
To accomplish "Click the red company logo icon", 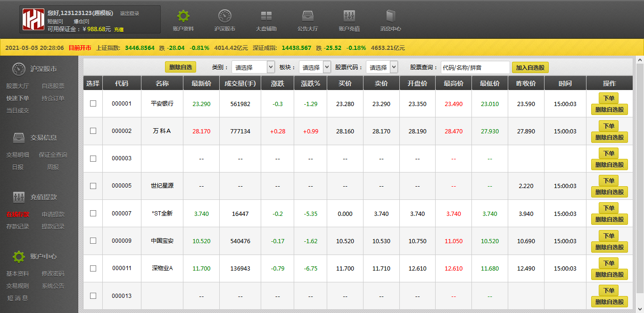I will click(x=33, y=19).
